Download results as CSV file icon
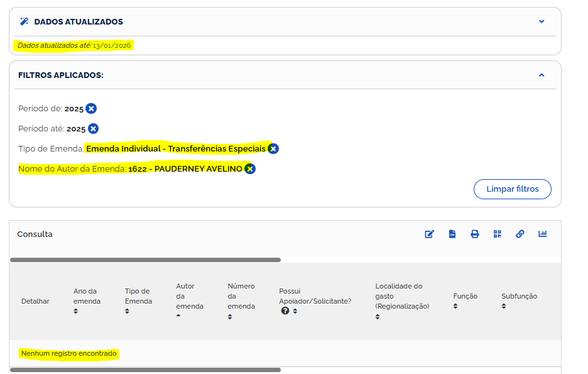Viewport: 588px width, 374px height. click(x=452, y=234)
